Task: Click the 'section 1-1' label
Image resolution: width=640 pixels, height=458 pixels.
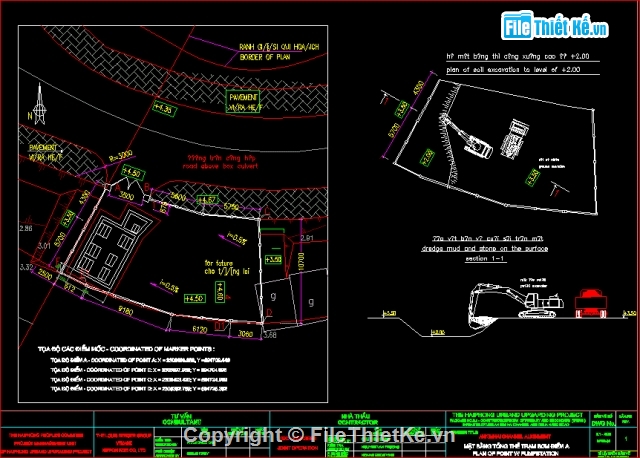Action: point(484,259)
